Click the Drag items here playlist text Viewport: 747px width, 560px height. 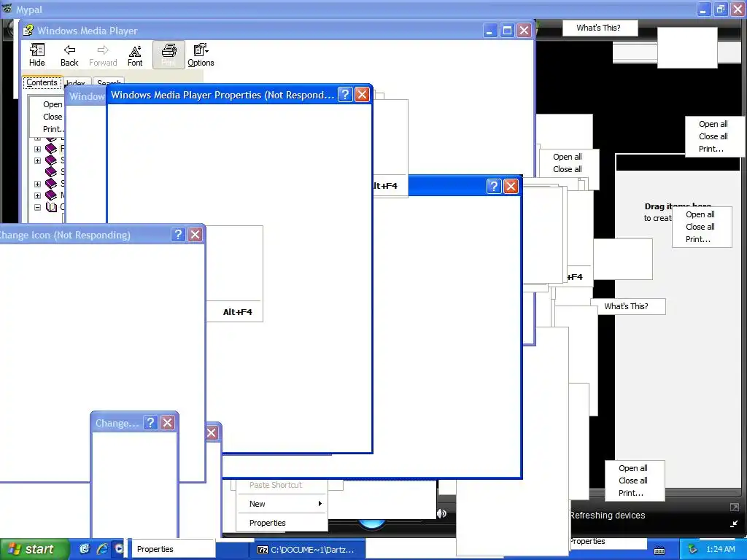pos(678,206)
